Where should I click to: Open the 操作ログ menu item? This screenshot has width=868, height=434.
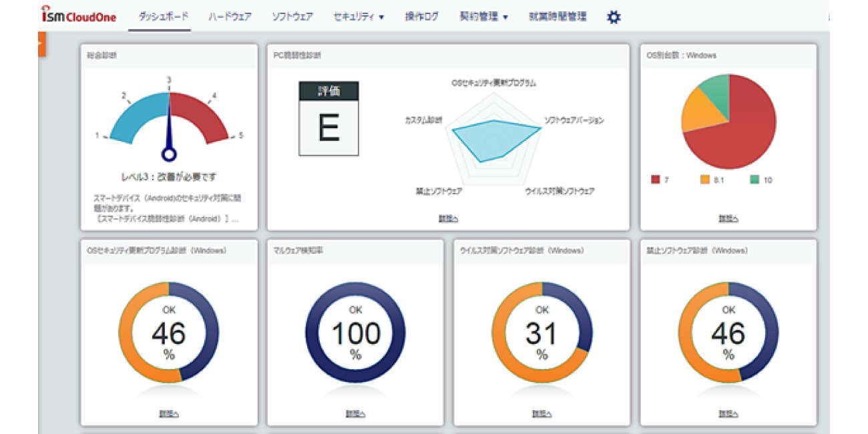(x=422, y=17)
